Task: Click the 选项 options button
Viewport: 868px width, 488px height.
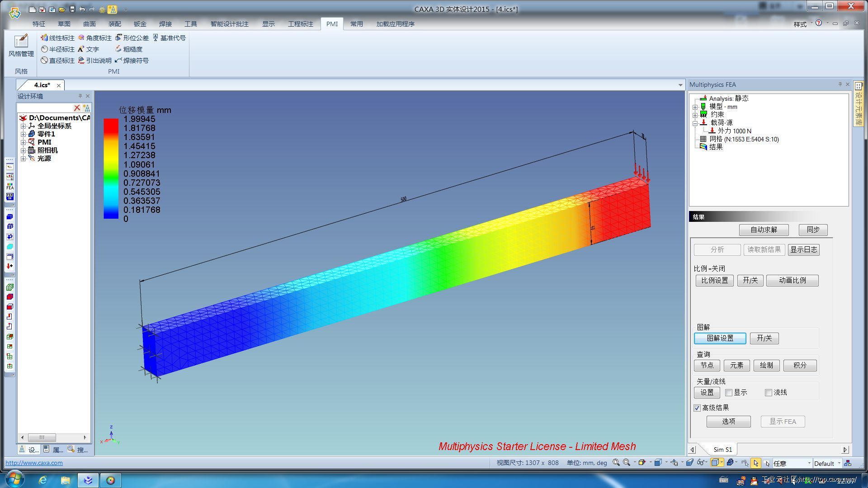Action: 729,422
